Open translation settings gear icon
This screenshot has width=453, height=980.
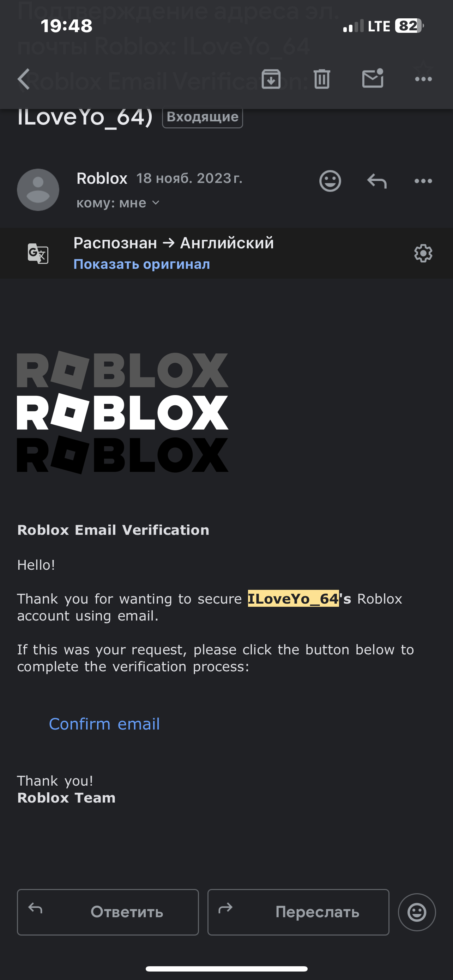click(423, 253)
